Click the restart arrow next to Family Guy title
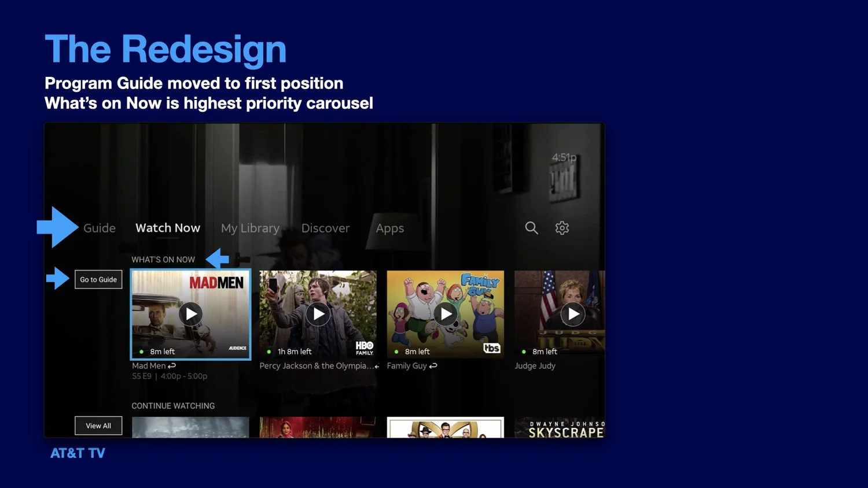 (433, 365)
